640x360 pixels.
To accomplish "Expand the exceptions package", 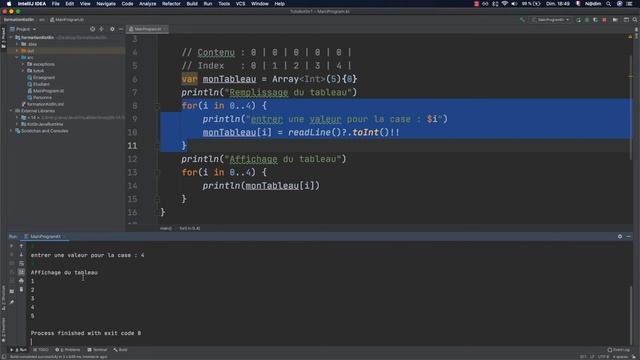I will coord(23,64).
